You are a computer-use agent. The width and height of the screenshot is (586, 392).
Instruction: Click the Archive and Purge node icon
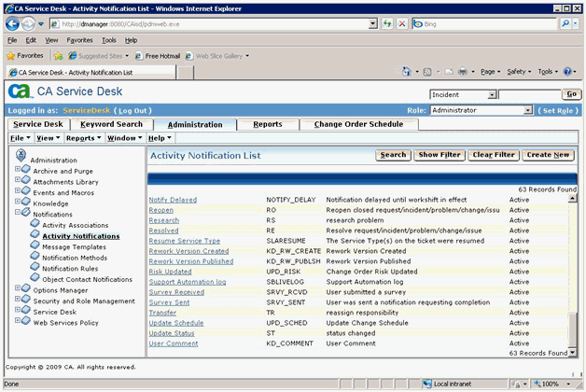[x=26, y=169]
